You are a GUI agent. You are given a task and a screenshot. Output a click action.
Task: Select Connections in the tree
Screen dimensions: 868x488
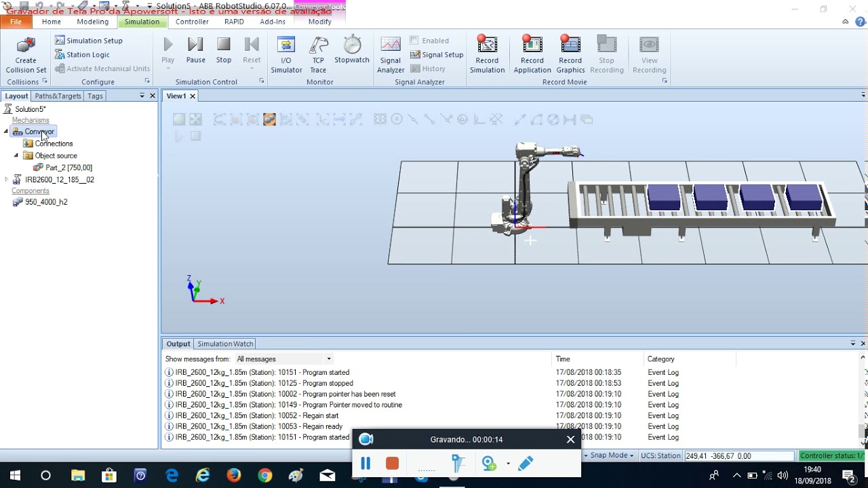[x=54, y=144]
